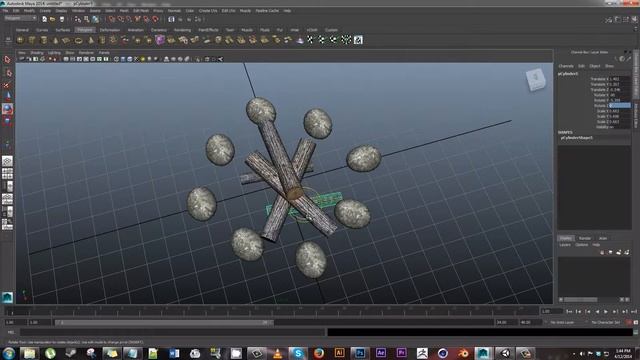Viewport: 640px width, 360px height.
Task: Create a polygon cone from shelf
Action: coord(56,40)
